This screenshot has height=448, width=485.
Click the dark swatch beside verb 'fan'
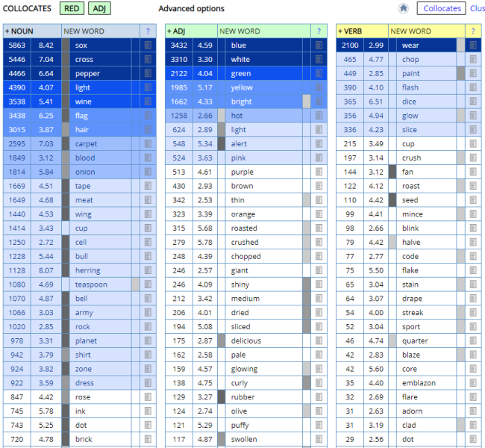click(x=392, y=172)
